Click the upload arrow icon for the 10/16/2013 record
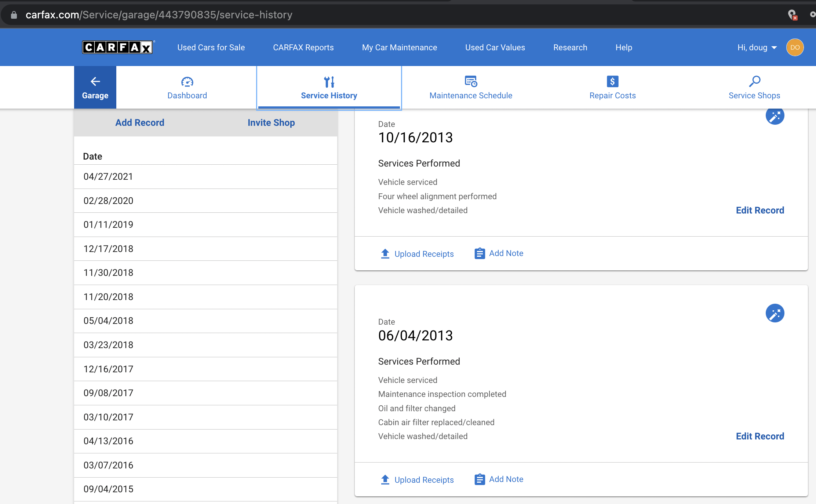The image size is (816, 504). click(x=385, y=253)
